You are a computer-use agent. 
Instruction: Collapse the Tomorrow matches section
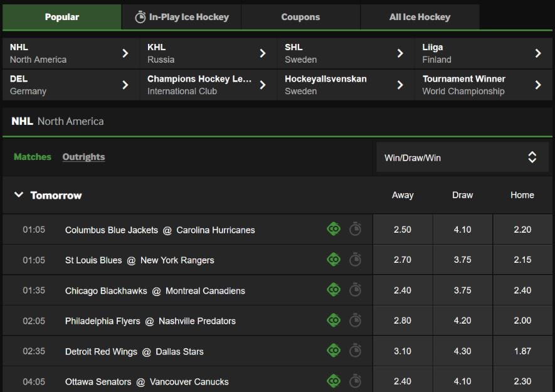[x=19, y=195]
